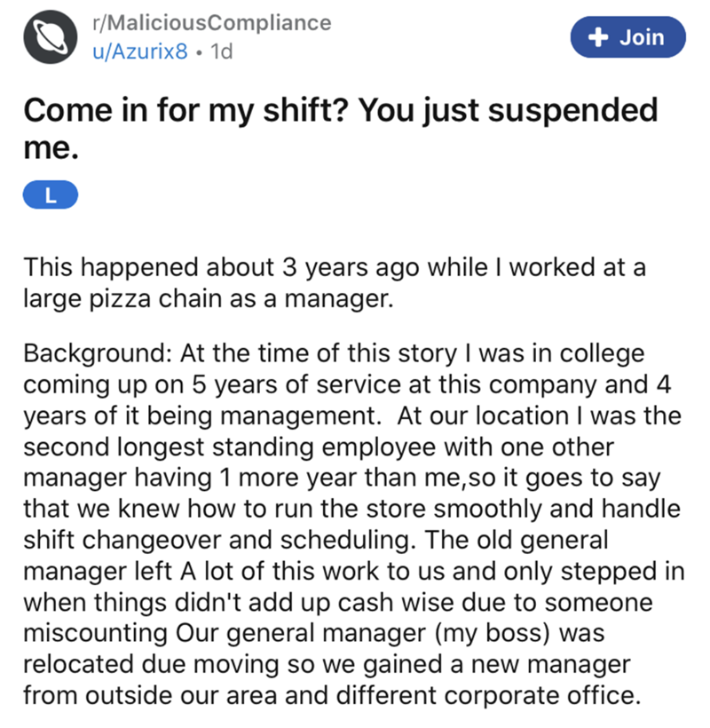
Task: Click the line 'large pizza chain as a manager.'
Action: (209, 298)
